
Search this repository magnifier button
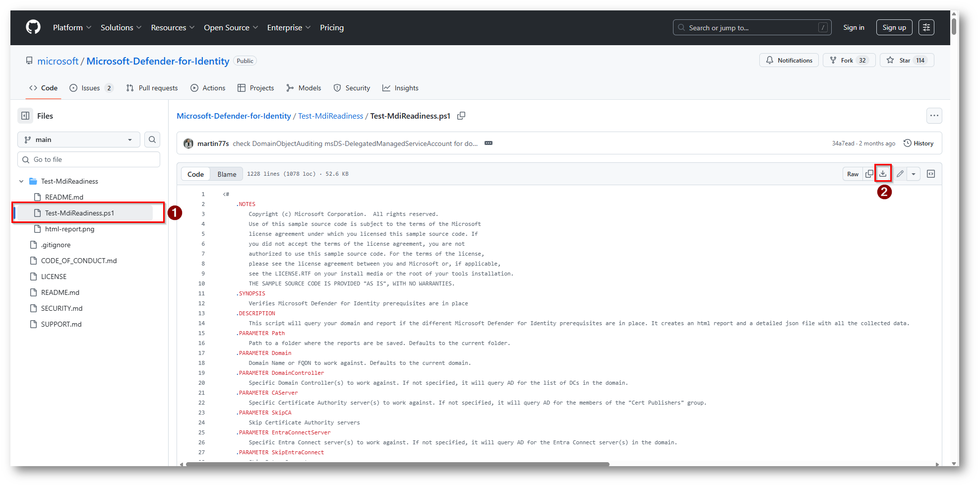(x=152, y=139)
